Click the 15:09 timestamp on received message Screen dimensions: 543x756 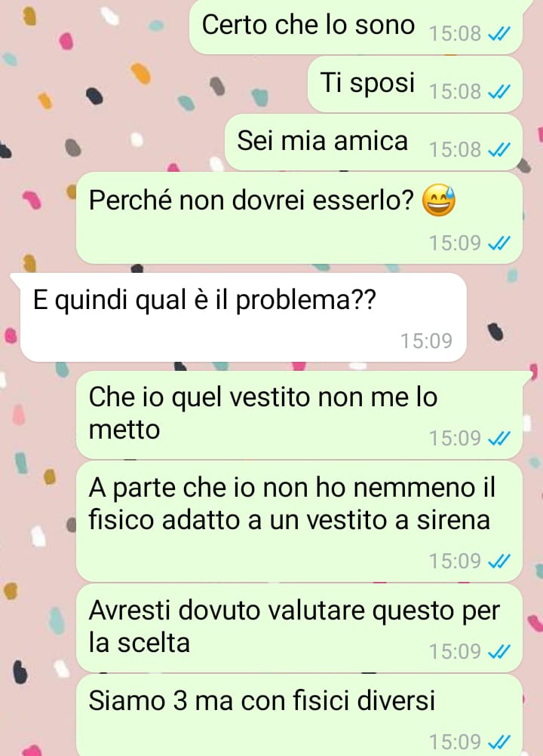pos(426,341)
